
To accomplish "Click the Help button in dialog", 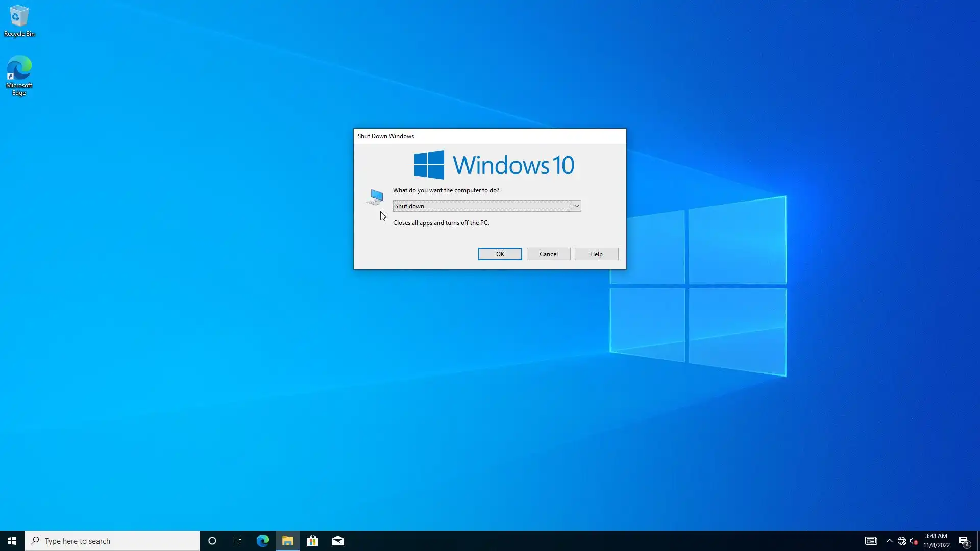I will 596,254.
